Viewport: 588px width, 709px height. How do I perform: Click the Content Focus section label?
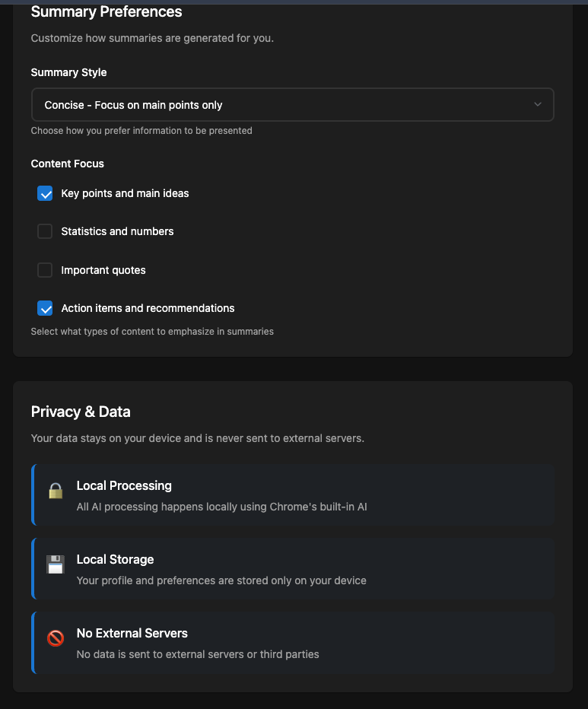67,164
